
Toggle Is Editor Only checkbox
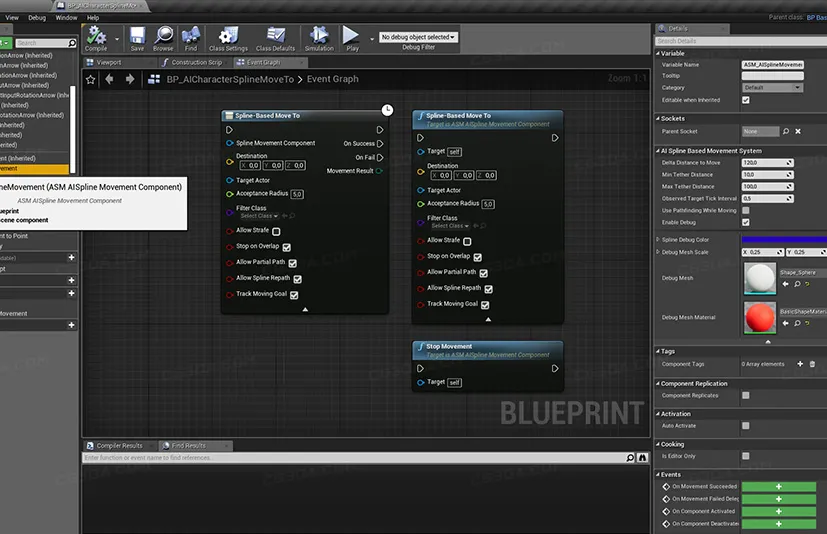pos(746,456)
